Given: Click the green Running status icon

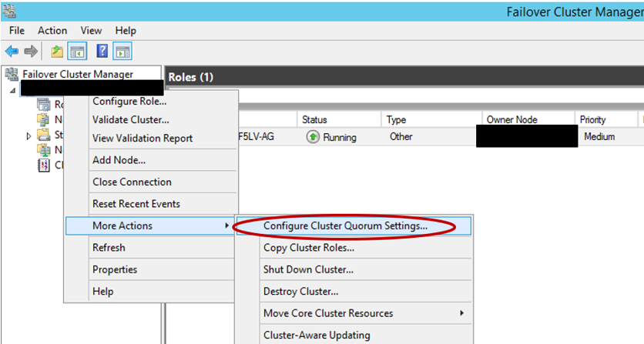Looking at the screenshot, I should point(313,137).
